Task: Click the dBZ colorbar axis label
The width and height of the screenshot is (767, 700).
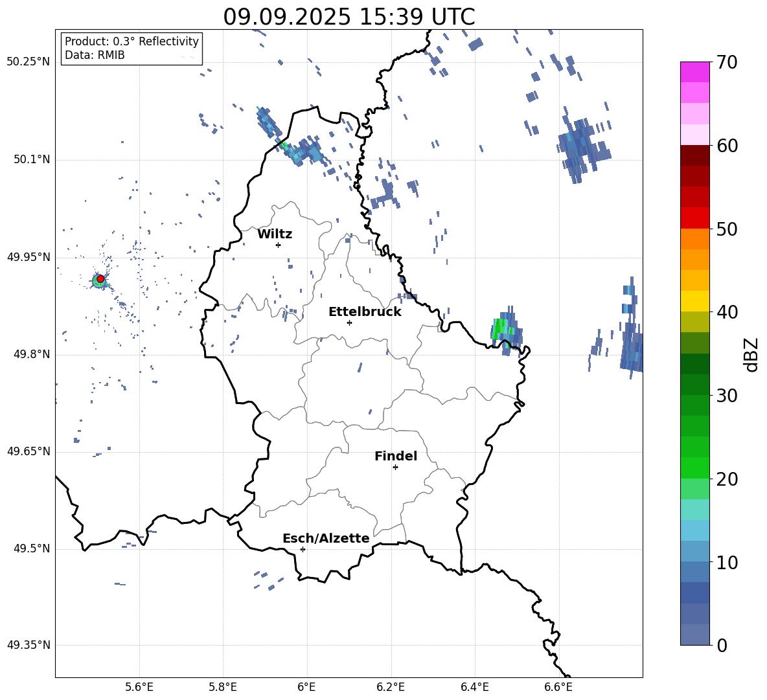Action: coord(751,354)
